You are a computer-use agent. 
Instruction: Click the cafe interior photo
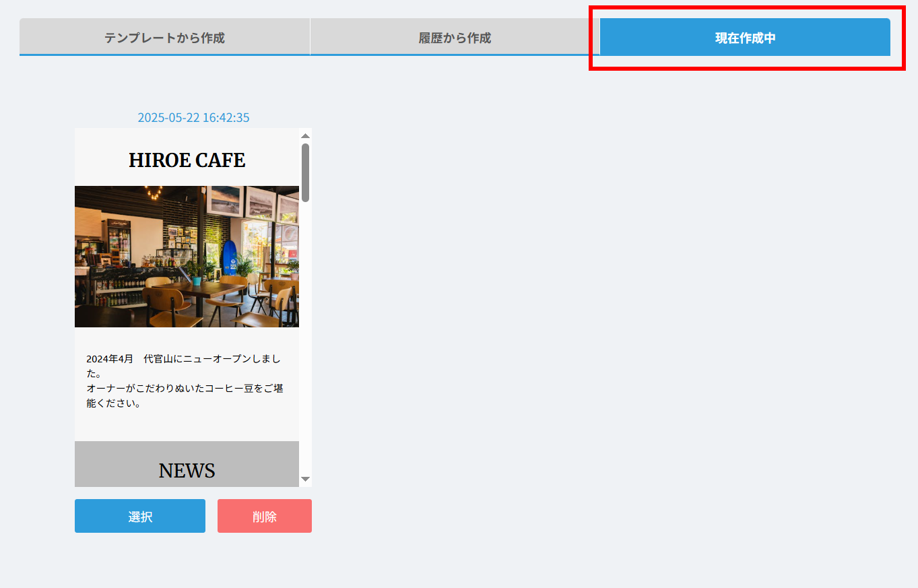click(187, 257)
